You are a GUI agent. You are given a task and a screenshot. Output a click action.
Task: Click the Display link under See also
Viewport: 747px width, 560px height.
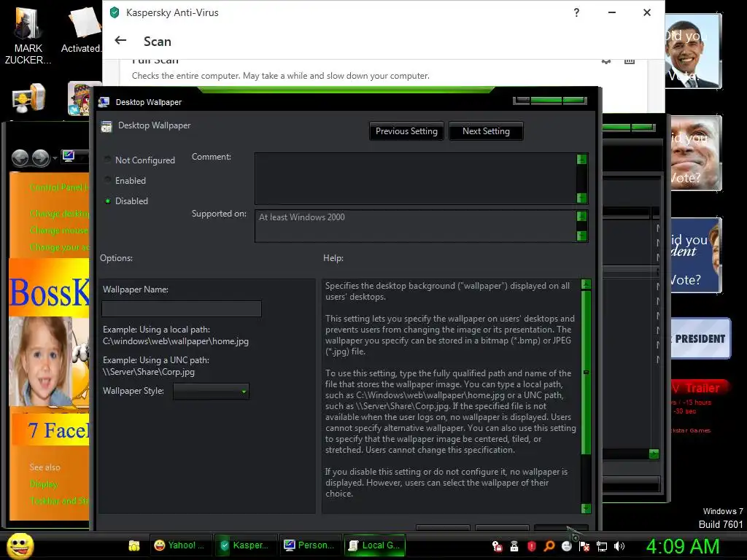point(44,484)
